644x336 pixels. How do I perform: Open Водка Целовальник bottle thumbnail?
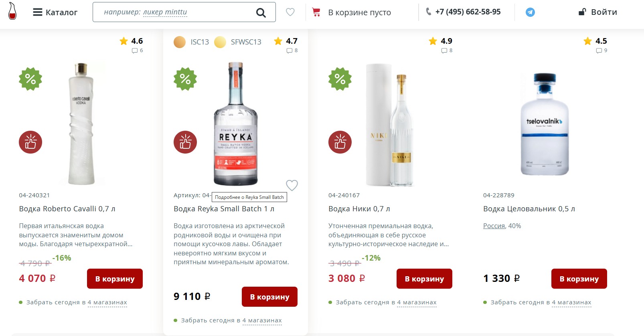pyautogui.click(x=545, y=124)
